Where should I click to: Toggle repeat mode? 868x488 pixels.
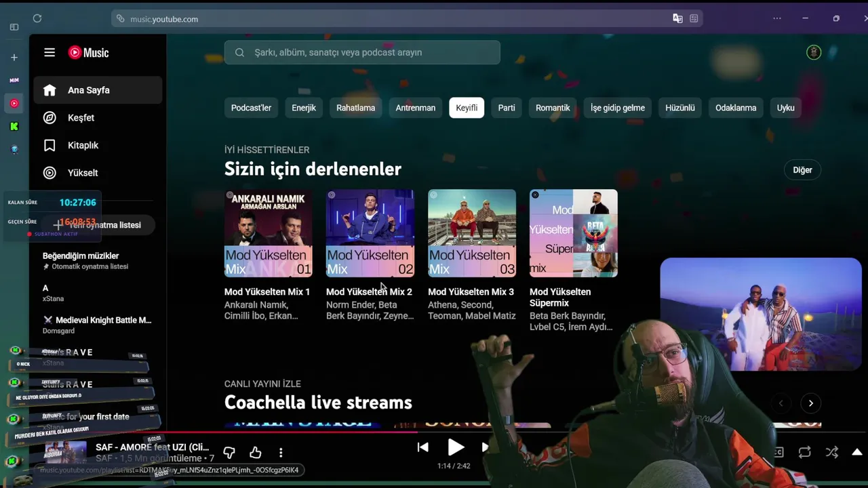[805, 452]
